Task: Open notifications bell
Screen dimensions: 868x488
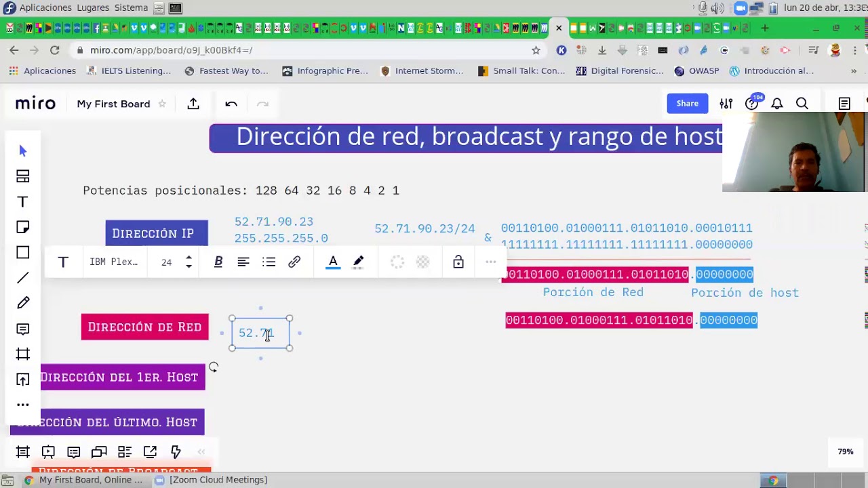Action: pos(777,104)
